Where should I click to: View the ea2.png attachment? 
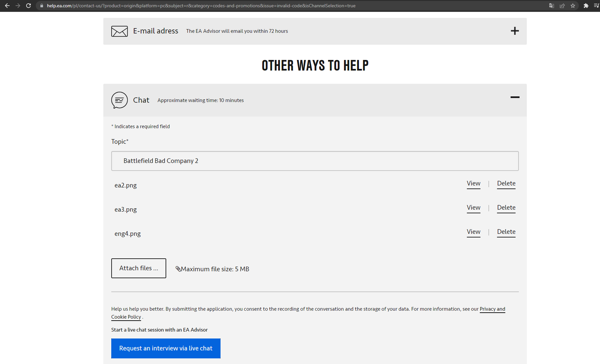click(x=474, y=183)
